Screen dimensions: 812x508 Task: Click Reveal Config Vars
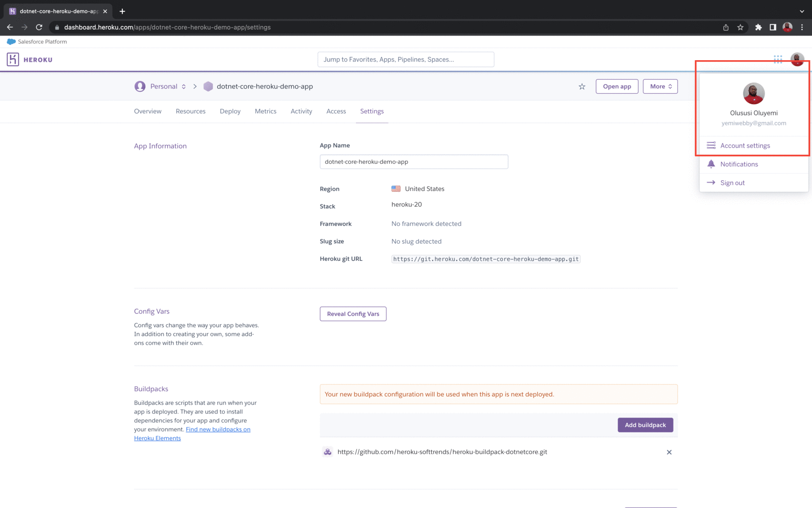(353, 313)
